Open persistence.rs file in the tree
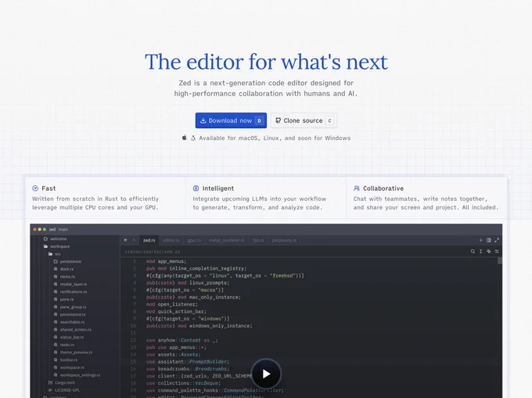Screen dimensions: 532x398 (73, 314)
